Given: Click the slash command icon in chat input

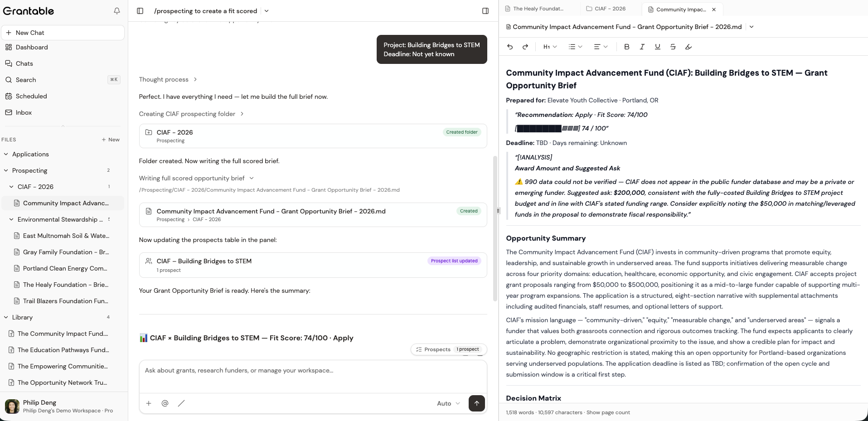Looking at the screenshot, I should [181, 403].
